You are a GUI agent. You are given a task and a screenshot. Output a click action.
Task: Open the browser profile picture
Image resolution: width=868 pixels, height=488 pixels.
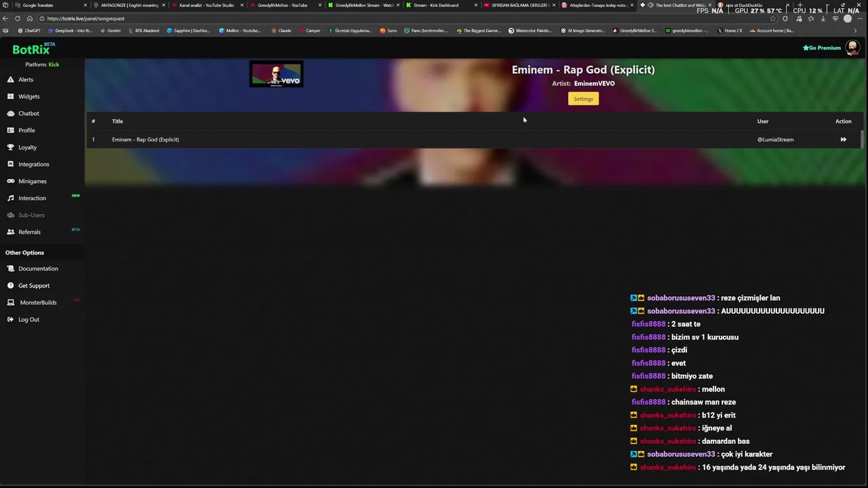[847, 18]
